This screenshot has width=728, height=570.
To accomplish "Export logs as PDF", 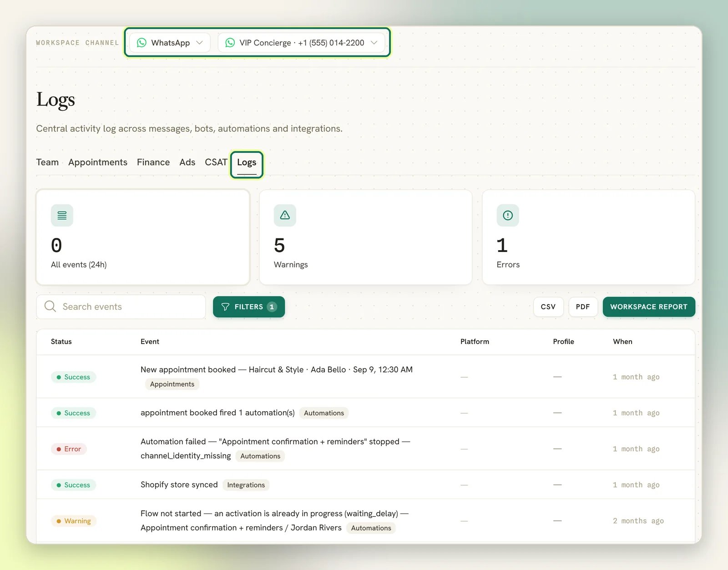I will pos(583,307).
